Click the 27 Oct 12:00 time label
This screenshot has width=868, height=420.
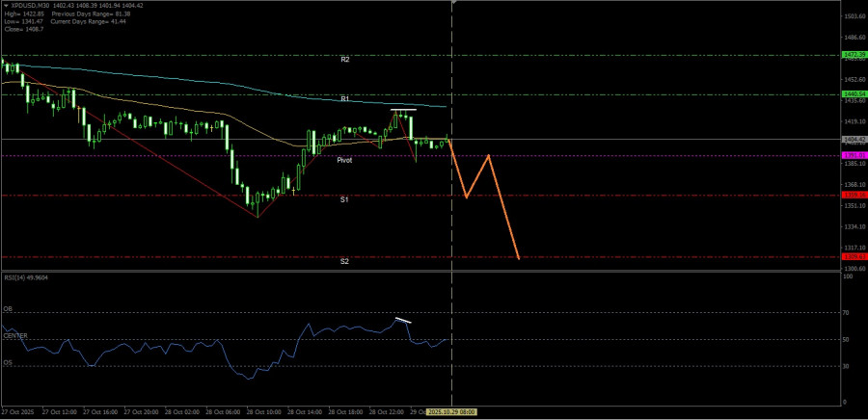(x=59, y=412)
